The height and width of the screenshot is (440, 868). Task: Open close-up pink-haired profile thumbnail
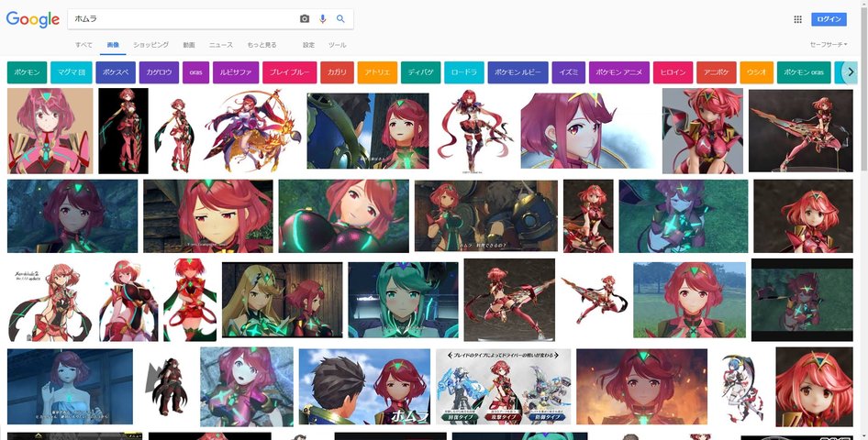[588, 131]
